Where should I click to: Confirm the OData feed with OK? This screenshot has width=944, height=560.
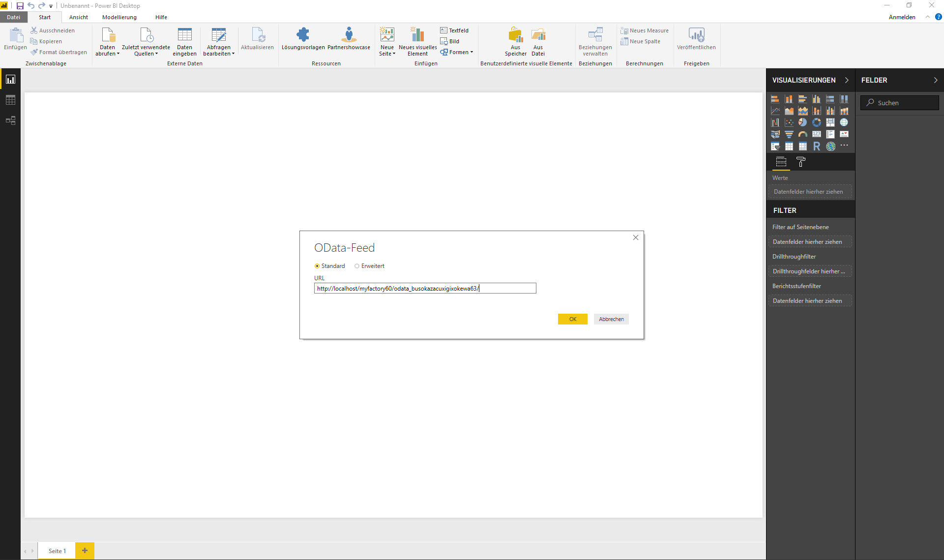coord(572,319)
